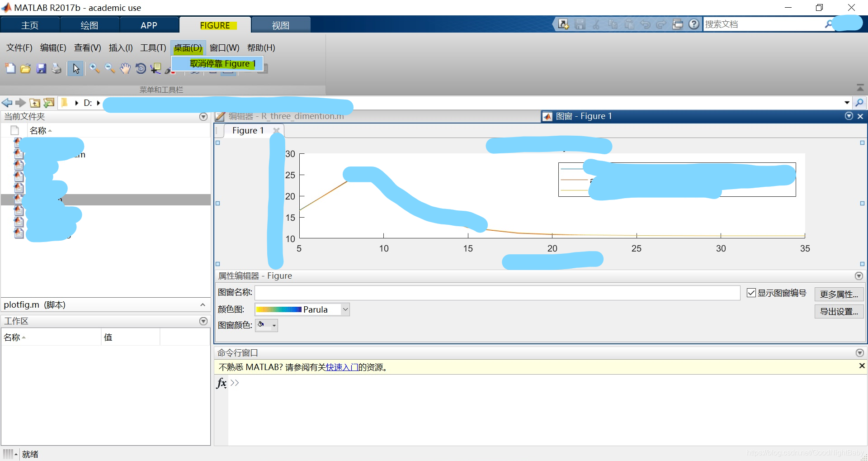Browse for folder with green arrow icon

49,103
